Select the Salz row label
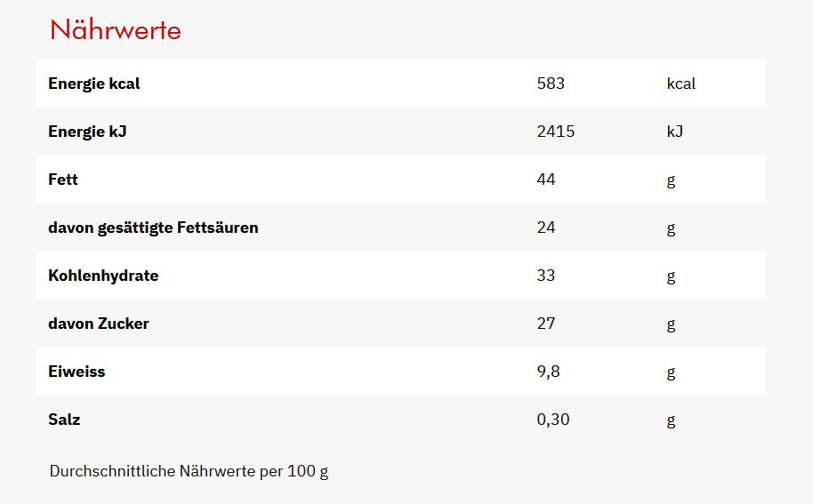Screen dimensions: 813x504 click(64, 420)
